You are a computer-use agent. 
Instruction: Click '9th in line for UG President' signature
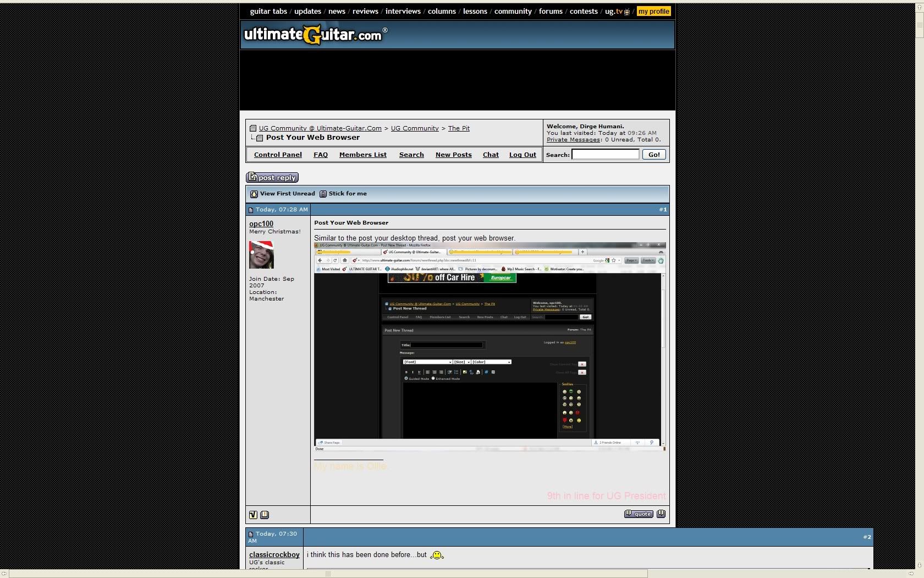(606, 496)
